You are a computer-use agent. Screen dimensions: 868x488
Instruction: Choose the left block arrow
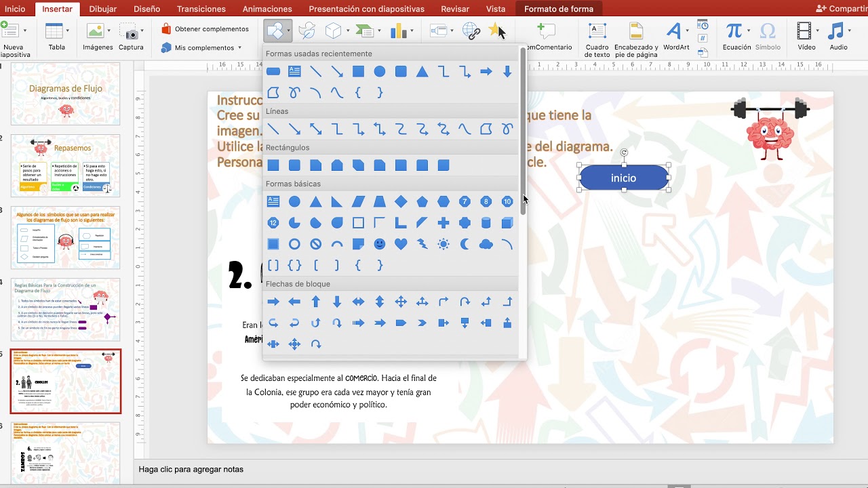[294, 302]
